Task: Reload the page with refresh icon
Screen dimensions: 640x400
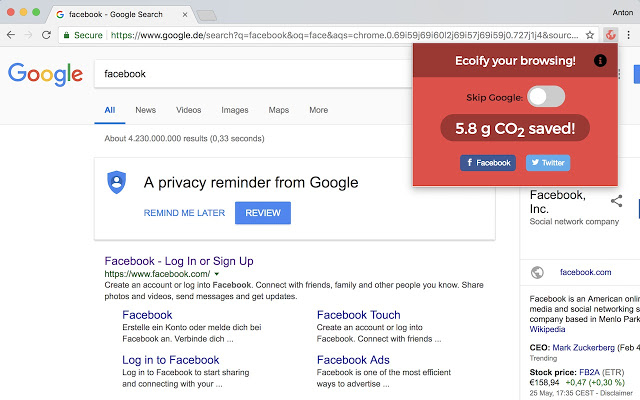Action: [x=46, y=35]
